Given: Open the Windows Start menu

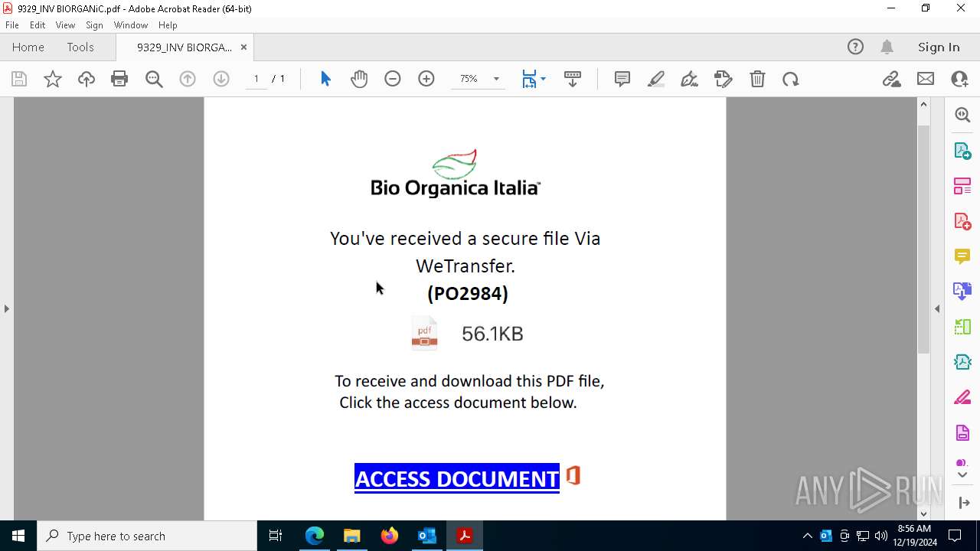Looking at the screenshot, I should 18,536.
